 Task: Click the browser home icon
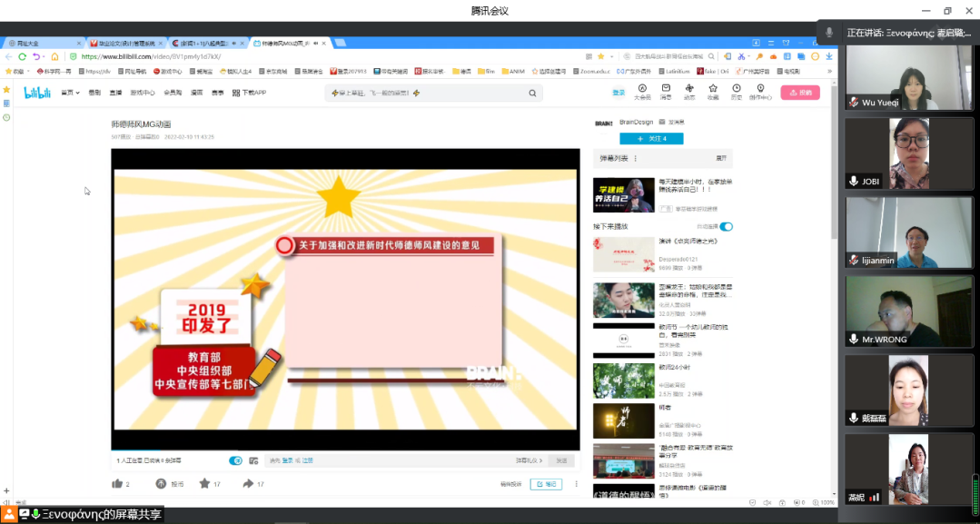pyautogui.click(x=54, y=56)
